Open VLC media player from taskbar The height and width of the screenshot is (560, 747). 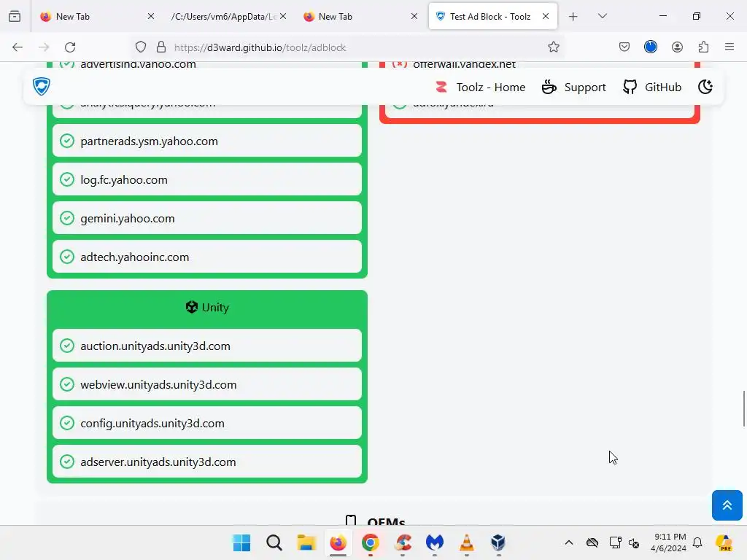466,542
